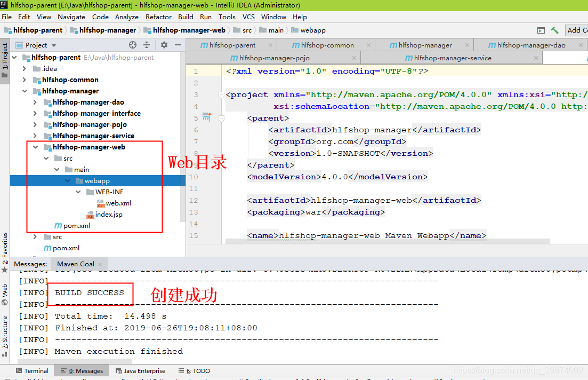
Task: Click the BUILD SUCCESS log line
Action: coord(89,293)
